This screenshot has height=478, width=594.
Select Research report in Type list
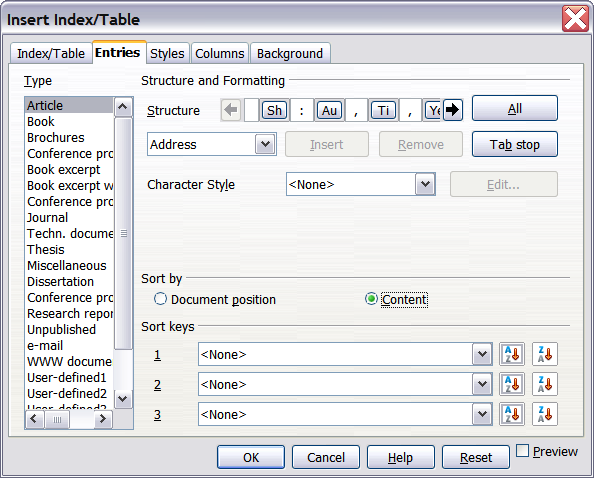click(69, 314)
